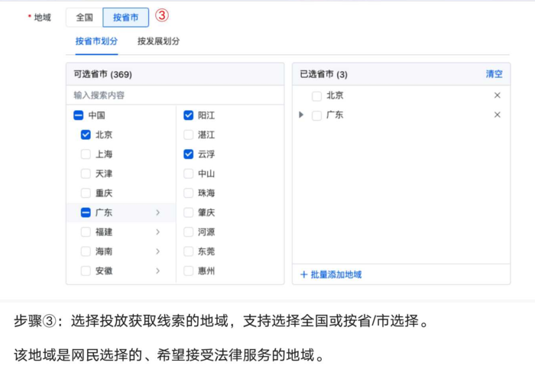Screen dimensions: 535x392
Task: Switch to the 按发展划分 tab
Action: point(158,41)
